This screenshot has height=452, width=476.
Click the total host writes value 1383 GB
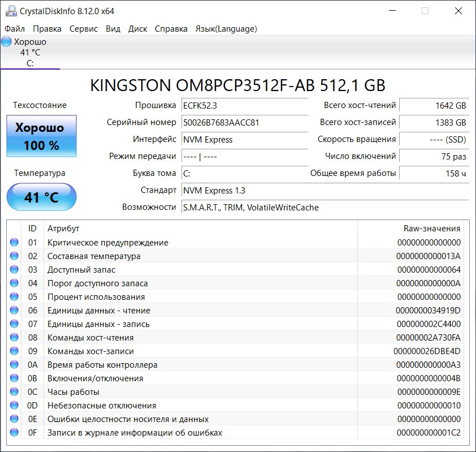point(434,122)
